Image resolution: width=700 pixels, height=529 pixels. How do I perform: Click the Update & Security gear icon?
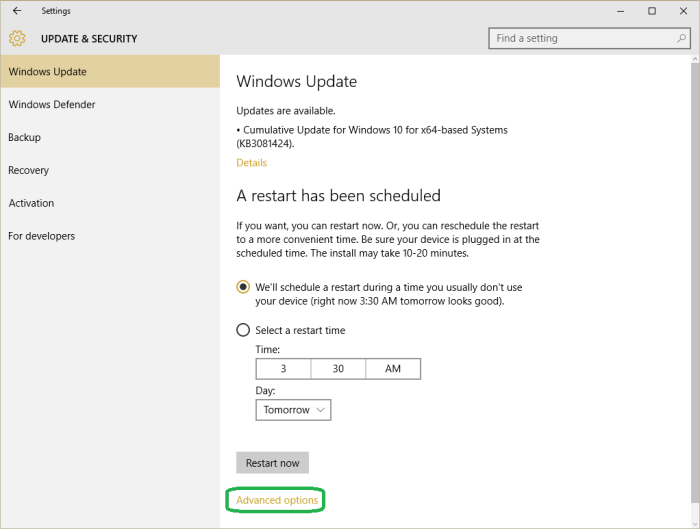tap(17, 38)
